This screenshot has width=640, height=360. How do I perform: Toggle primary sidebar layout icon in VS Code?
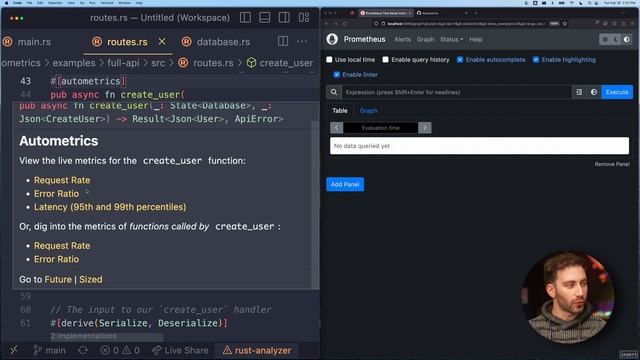245,18
